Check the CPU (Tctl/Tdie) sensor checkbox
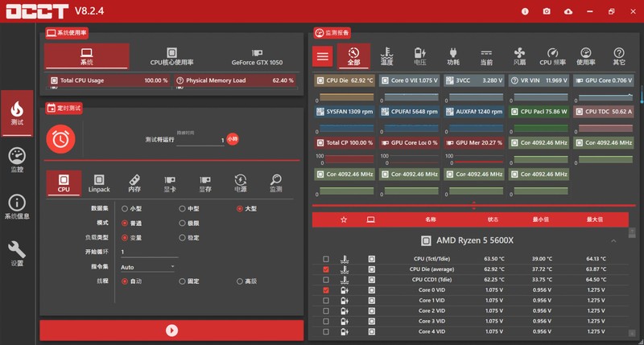Viewport: 644px width, 345px height. pyautogui.click(x=325, y=259)
